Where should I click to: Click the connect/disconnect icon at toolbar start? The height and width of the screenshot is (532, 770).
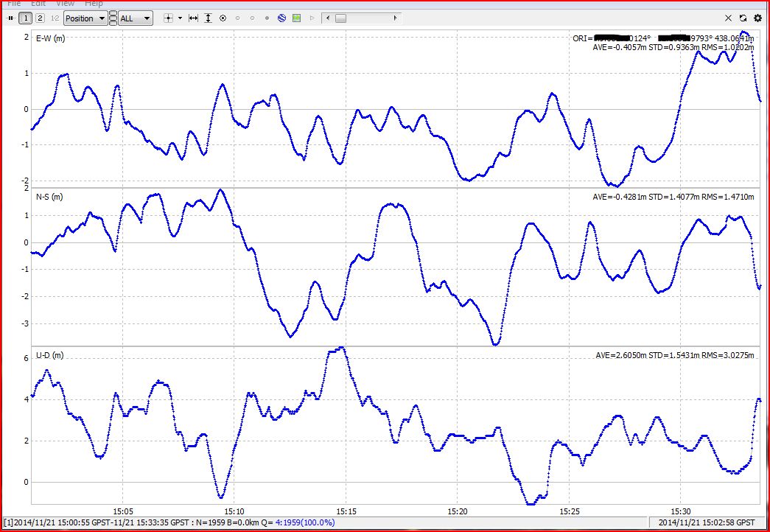click(x=10, y=18)
